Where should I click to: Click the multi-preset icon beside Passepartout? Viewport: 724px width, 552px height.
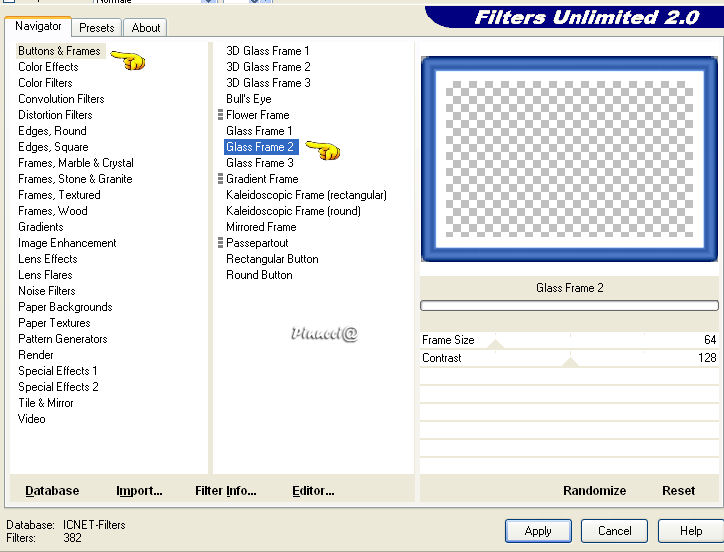220,243
